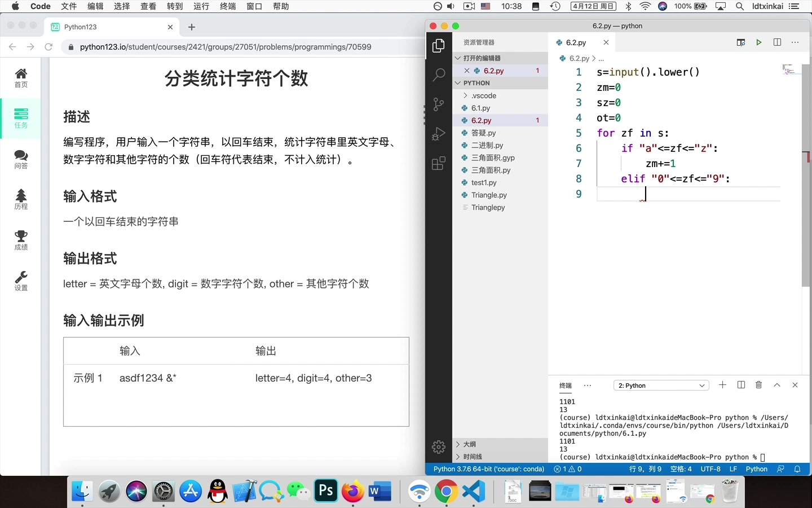Expand the 大纲 outline section
This screenshot has width=812, height=508.
point(500,444)
